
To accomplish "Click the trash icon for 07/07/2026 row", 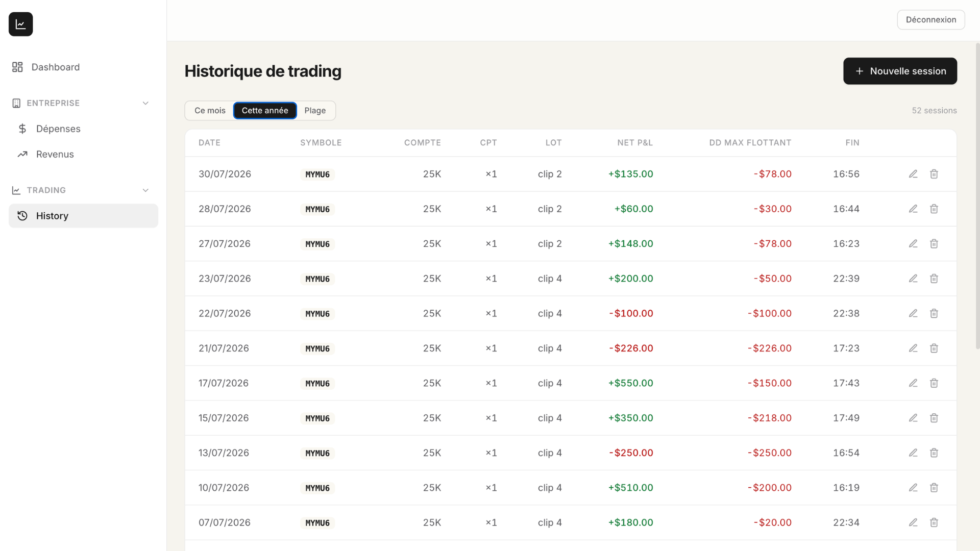I will point(934,522).
